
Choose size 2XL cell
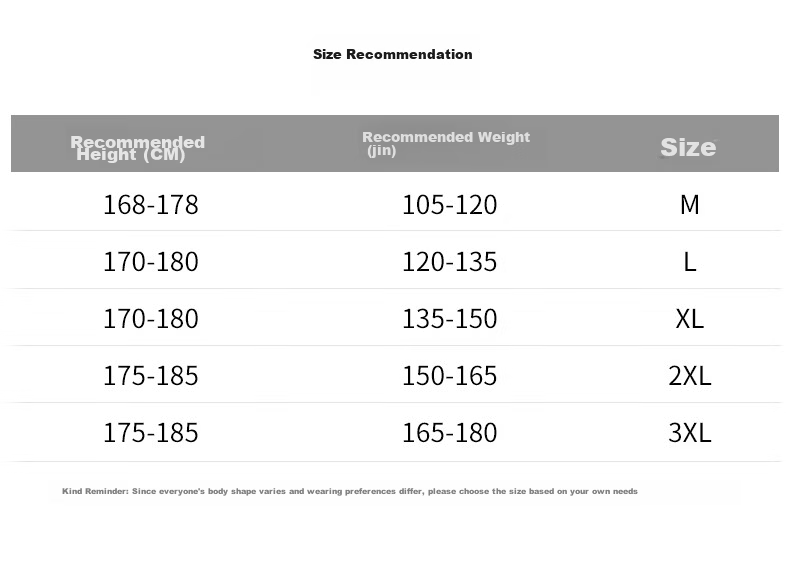pyautogui.click(x=690, y=375)
